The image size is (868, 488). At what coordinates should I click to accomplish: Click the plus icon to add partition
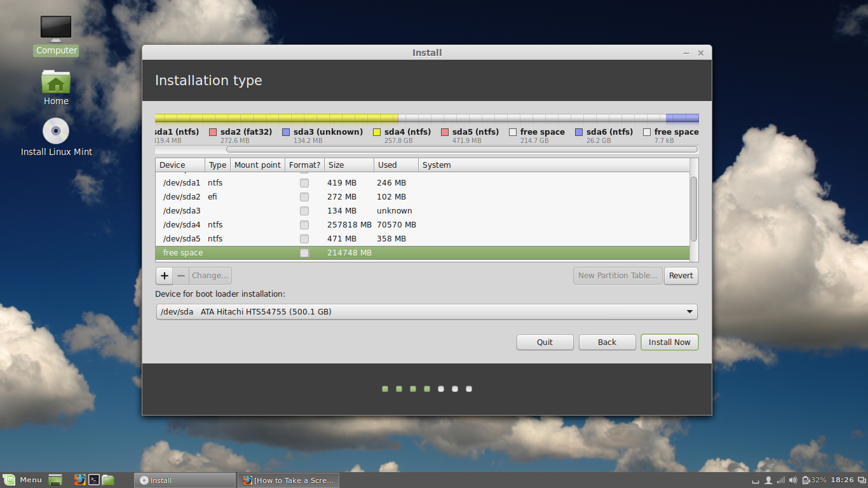(x=165, y=276)
